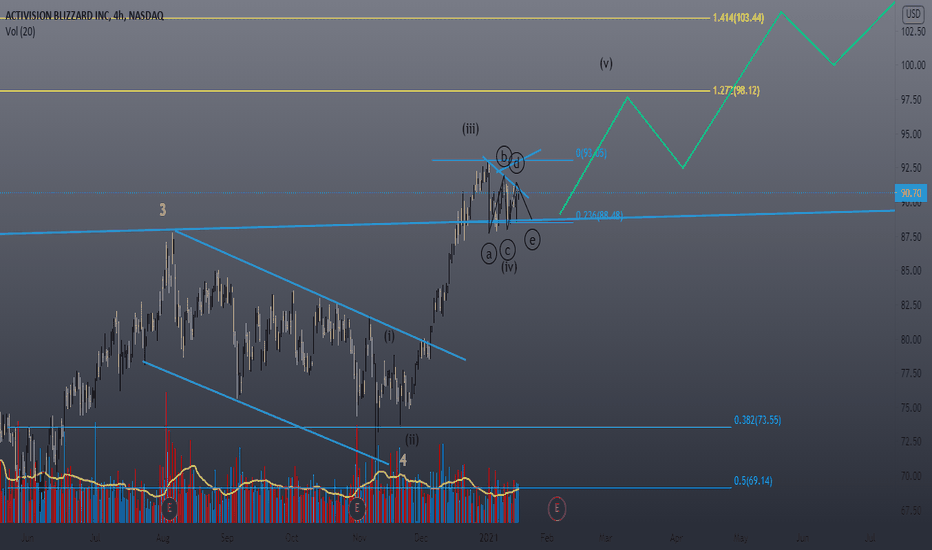Select the circled 'd' wave label
Viewport: 932px width, 550px height.
[x=517, y=162]
